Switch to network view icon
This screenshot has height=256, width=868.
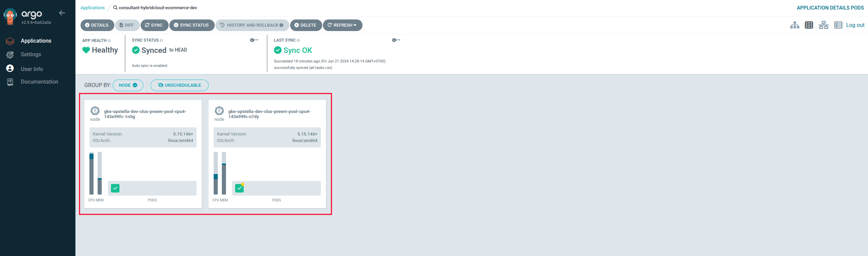pos(823,25)
